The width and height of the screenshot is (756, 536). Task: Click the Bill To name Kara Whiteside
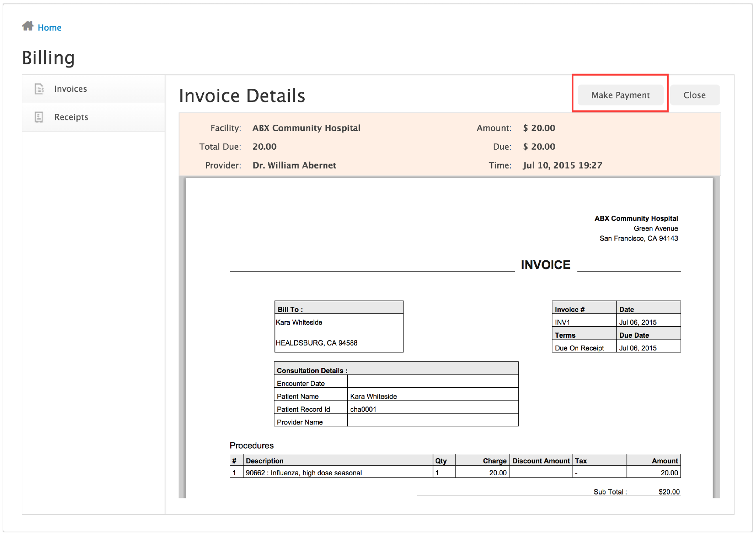pos(299,322)
